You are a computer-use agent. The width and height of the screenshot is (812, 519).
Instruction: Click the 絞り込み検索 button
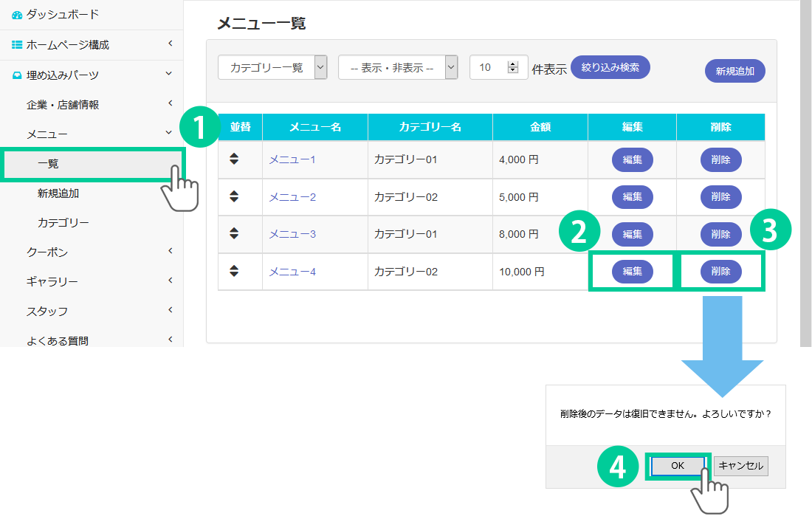[610, 67]
